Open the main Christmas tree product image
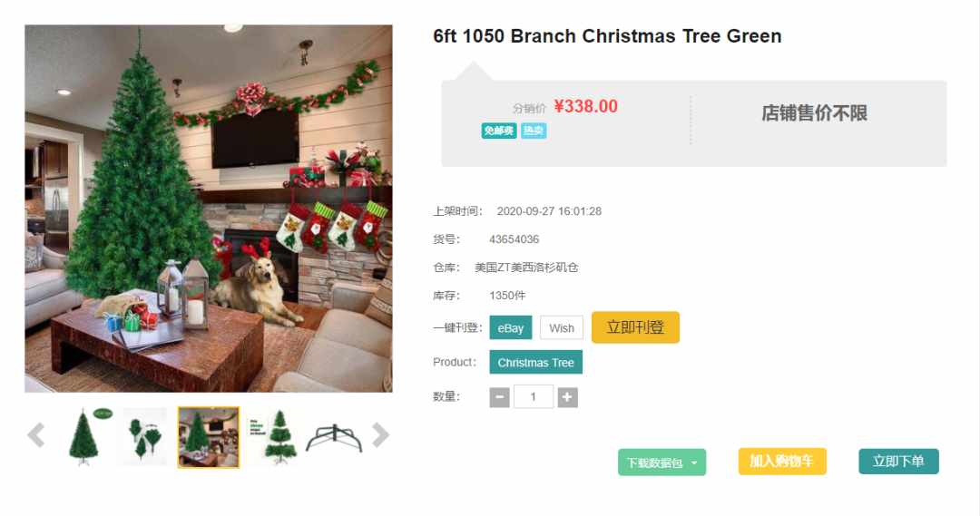This screenshot has height=516, width=980. 208,209
